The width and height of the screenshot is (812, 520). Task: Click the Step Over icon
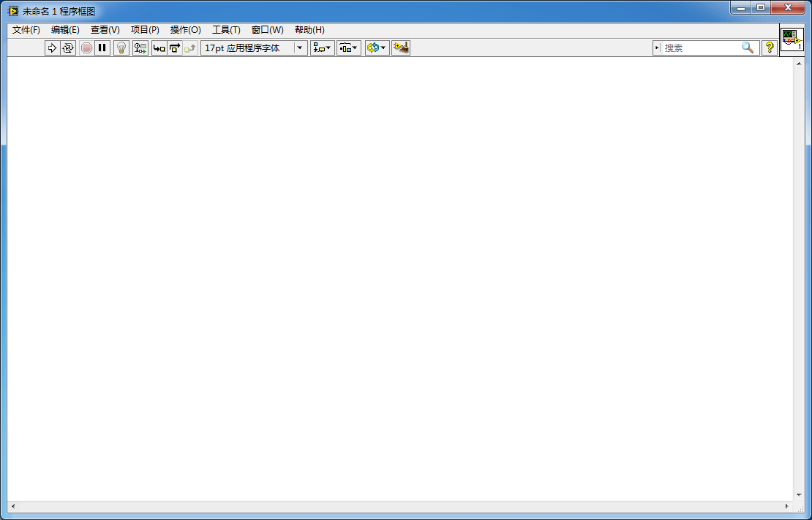tap(175, 48)
